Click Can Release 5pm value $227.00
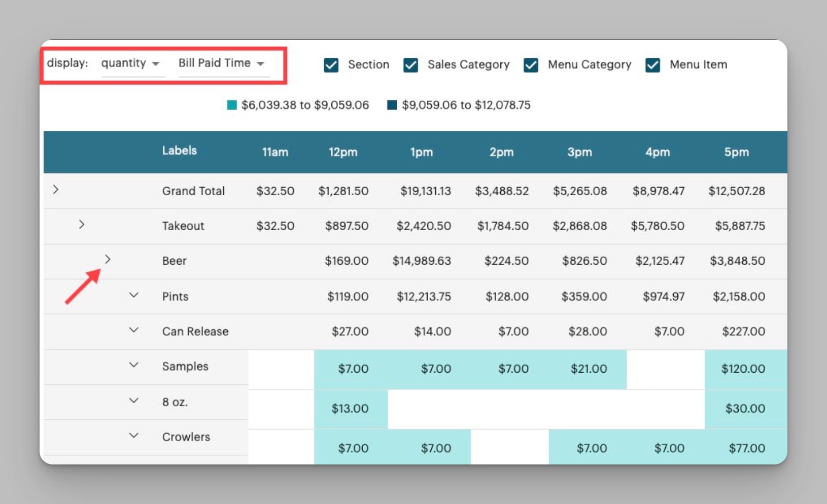The image size is (827, 504). [744, 332]
